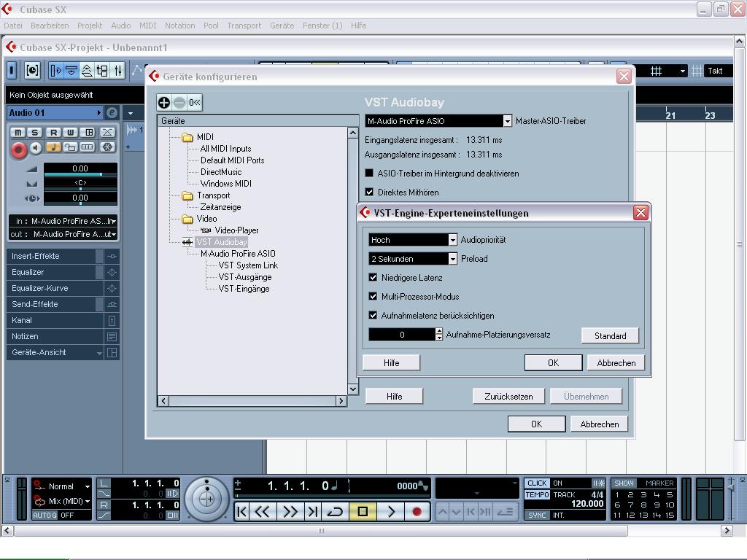Click the Fast Forward transport button
Screen dimensions: 747x560
coord(290,512)
